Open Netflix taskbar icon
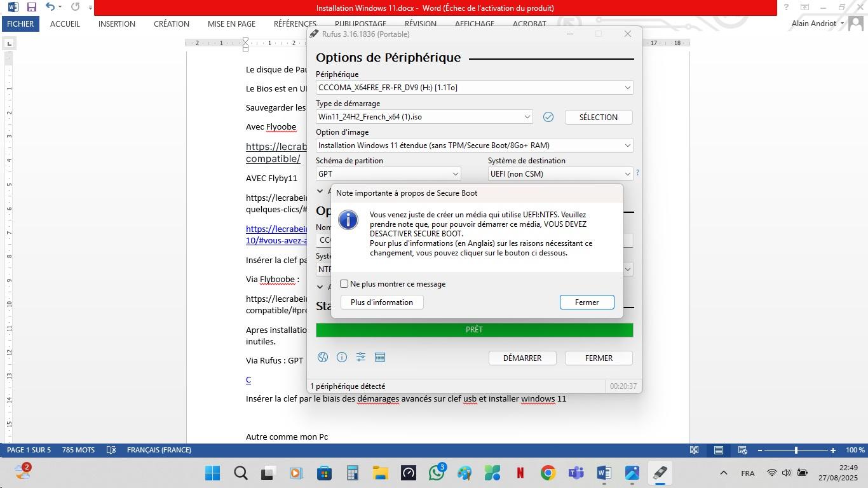 (x=520, y=473)
